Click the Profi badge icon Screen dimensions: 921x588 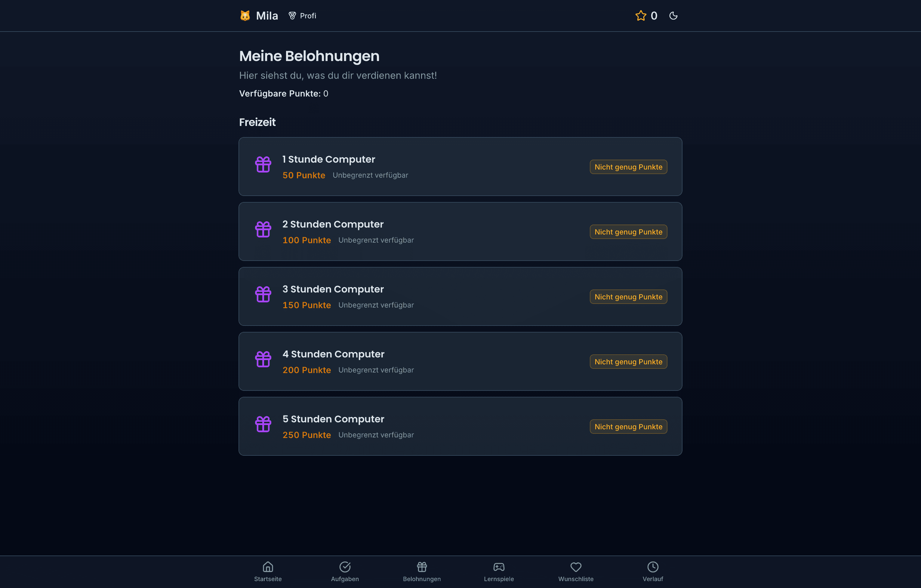292,16
